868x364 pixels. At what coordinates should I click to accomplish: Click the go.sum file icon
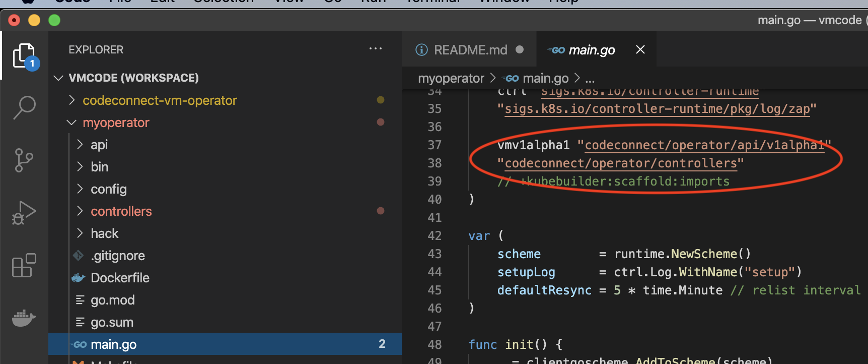click(80, 322)
